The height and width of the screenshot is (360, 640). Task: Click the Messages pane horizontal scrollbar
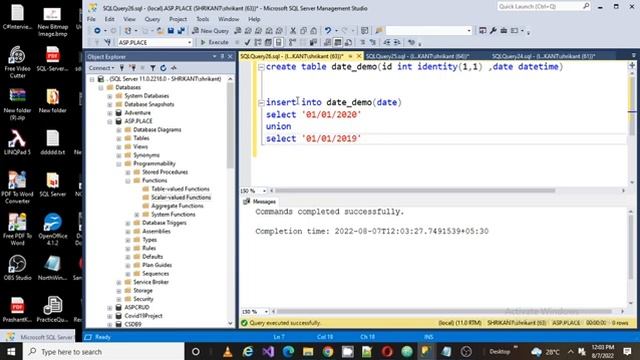pos(444,311)
